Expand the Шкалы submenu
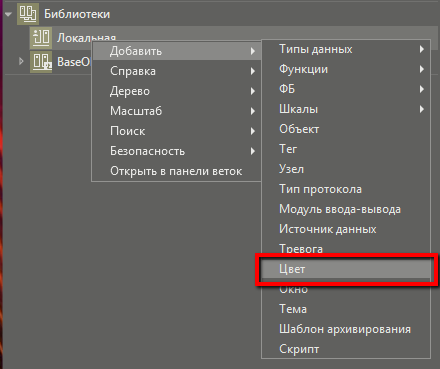 [346, 109]
